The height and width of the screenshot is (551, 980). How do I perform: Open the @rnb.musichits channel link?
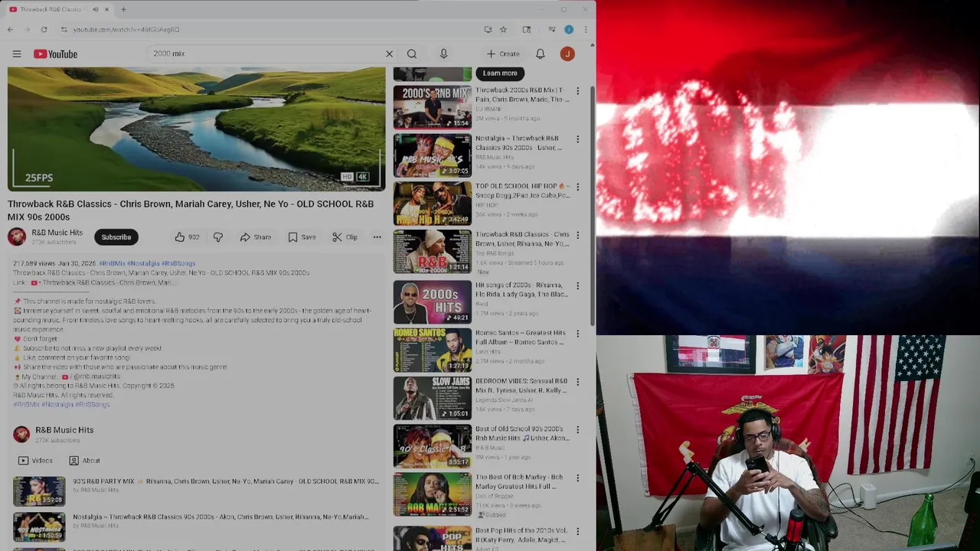[96, 377]
